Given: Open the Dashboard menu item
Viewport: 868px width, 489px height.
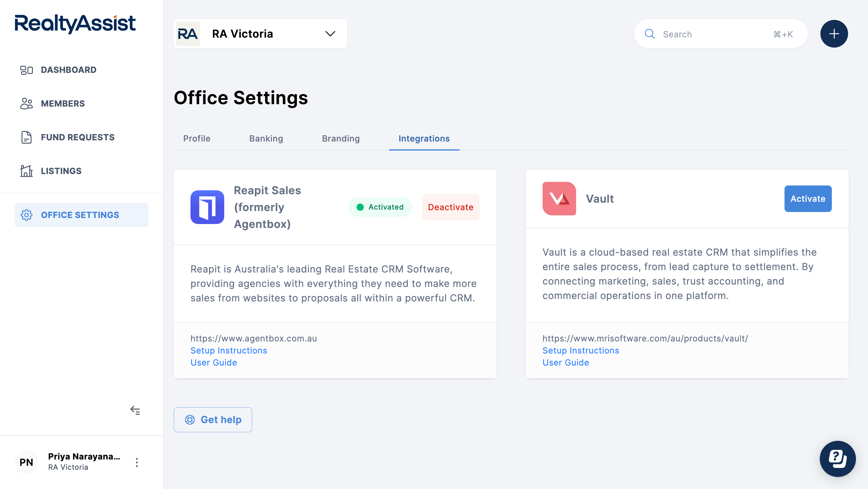Looking at the screenshot, I should pos(82,70).
